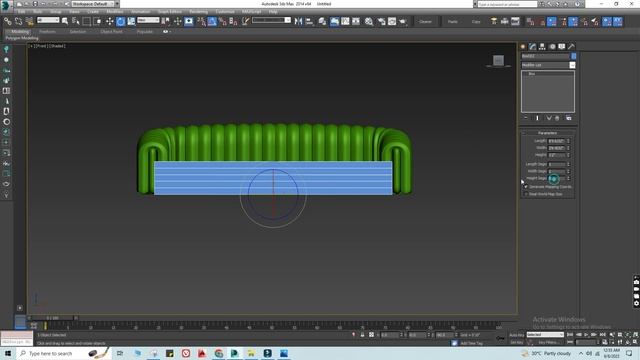The height and width of the screenshot is (360, 640).
Task: Open the Select by Name dialog
Action: pyautogui.click(x=76, y=21)
